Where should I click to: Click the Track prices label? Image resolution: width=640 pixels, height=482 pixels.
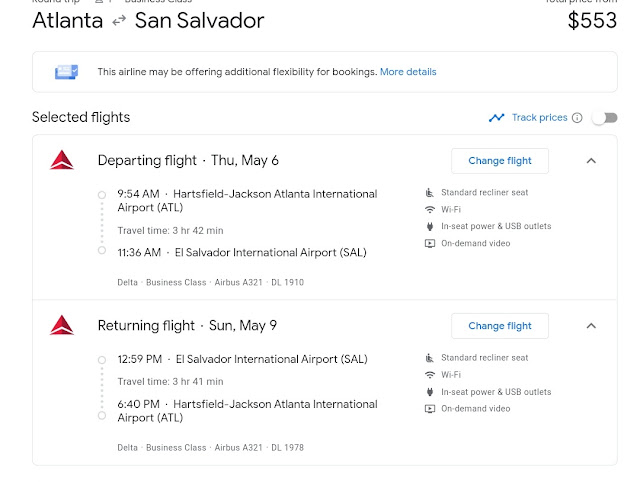[x=539, y=118]
